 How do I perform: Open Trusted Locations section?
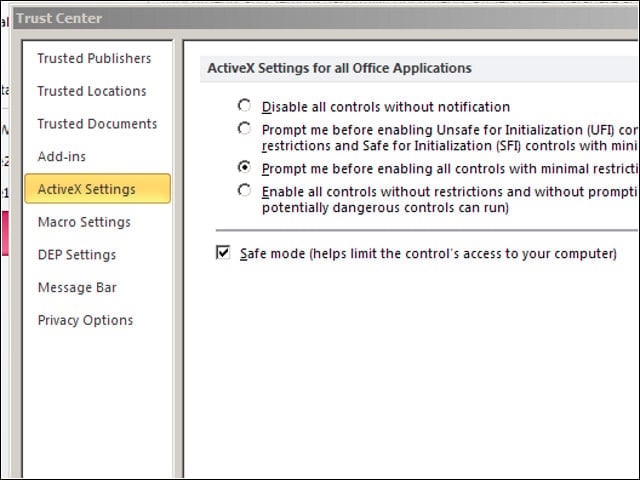(x=92, y=91)
